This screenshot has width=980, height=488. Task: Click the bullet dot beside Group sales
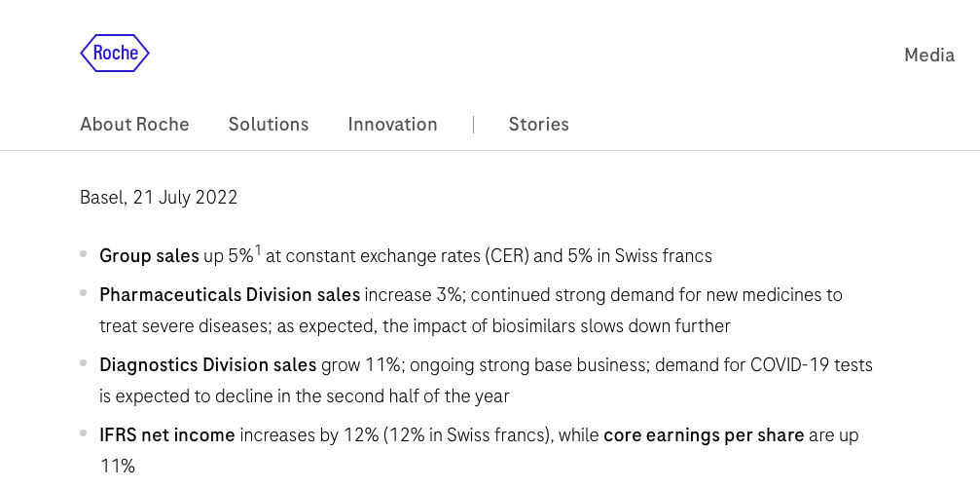pyautogui.click(x=83, y=253)
